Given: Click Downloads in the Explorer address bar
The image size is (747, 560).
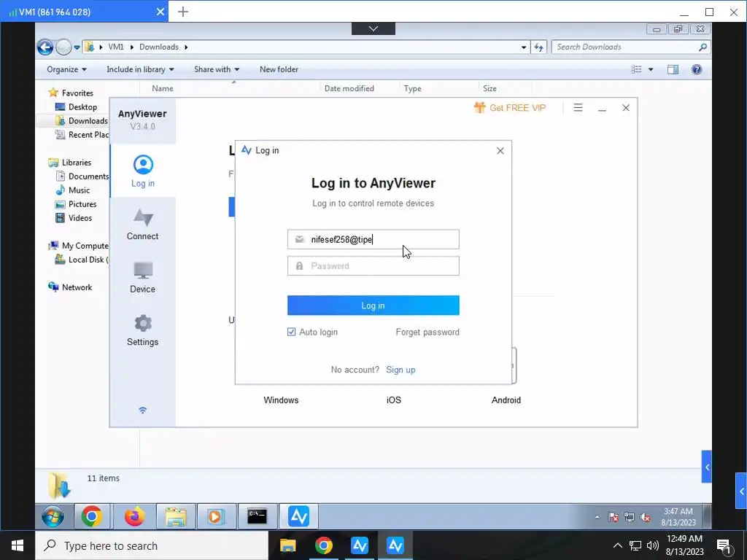Looking at the screenshot, I should click(x=158, y=47).
